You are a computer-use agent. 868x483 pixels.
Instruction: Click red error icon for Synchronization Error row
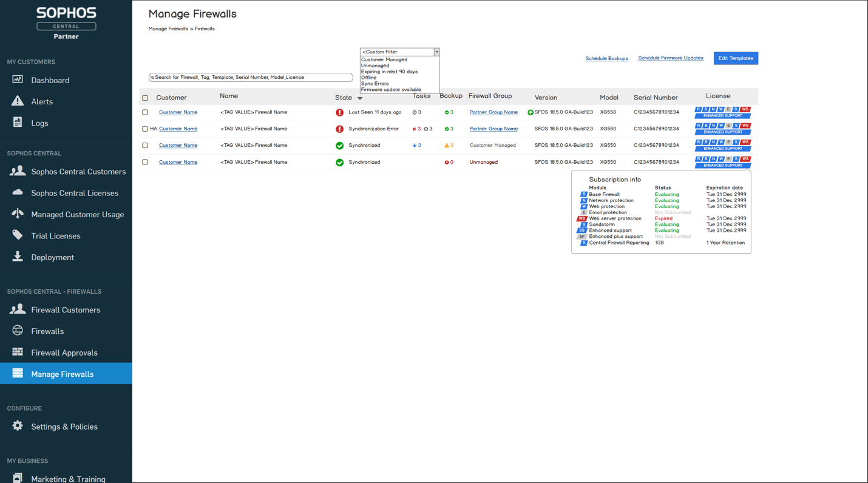tap(339, 129)
